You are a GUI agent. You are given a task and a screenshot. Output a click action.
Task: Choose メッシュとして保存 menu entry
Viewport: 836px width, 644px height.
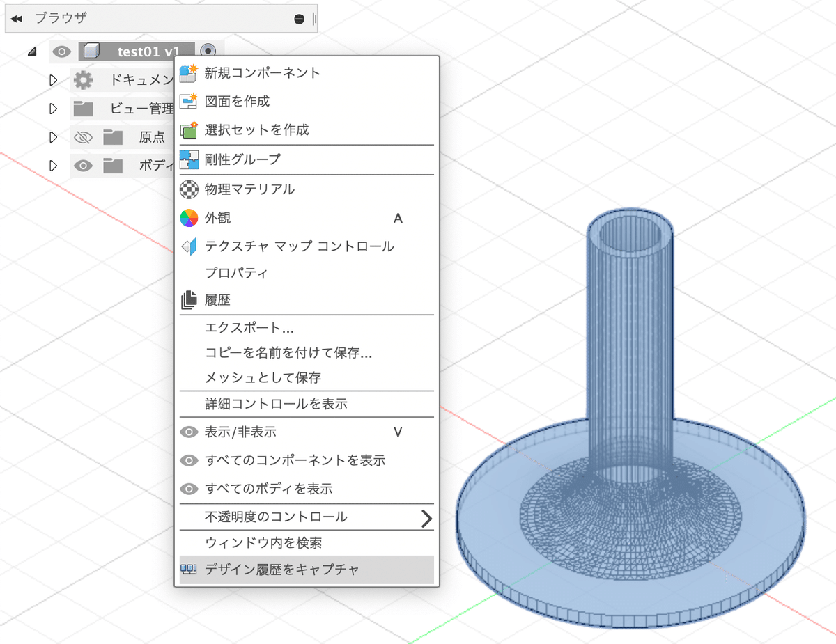pos(307,378)
